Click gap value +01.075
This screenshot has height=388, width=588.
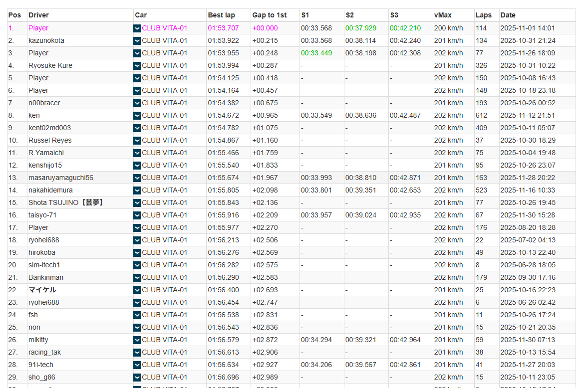265,128
